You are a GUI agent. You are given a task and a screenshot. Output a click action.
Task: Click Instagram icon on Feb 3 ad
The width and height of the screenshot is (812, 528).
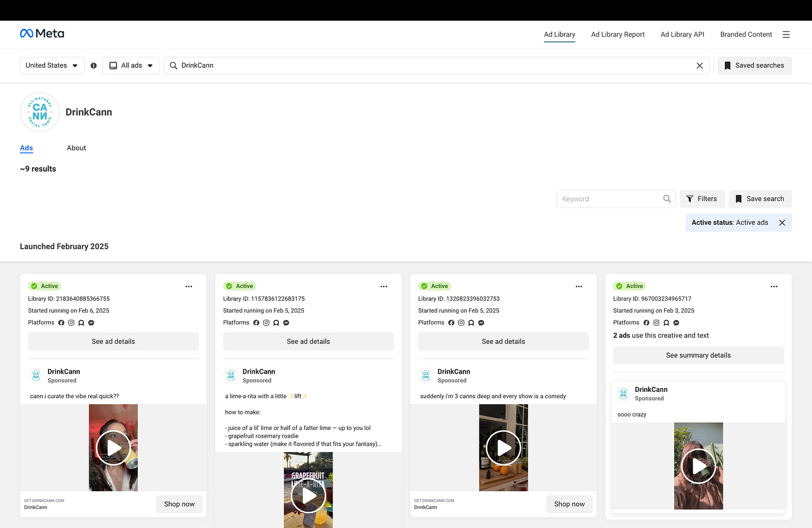(656, 323)
